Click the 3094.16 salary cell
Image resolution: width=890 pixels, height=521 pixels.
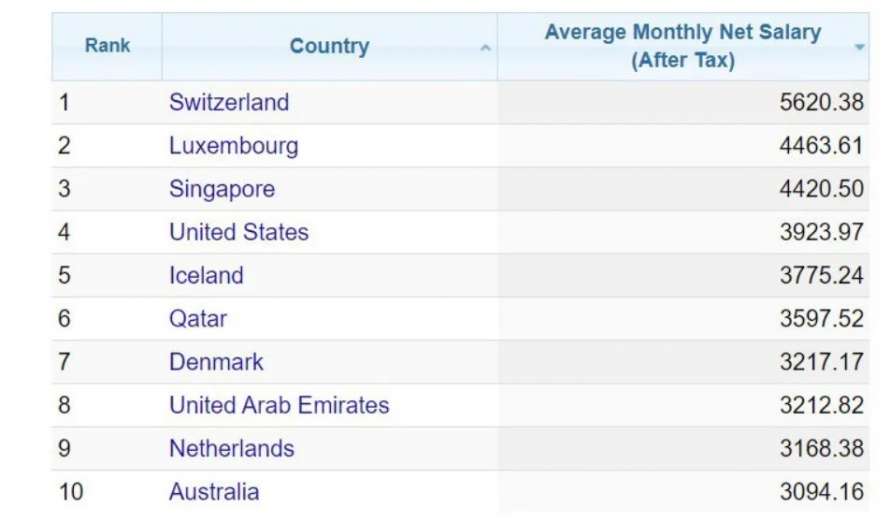[820, 492]
